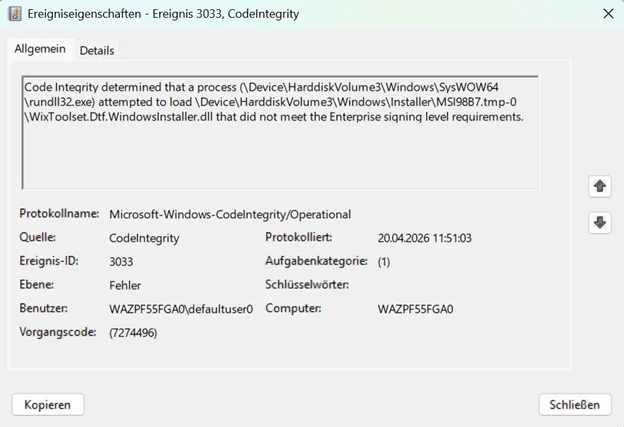
Task: Click the Protokolliert label
Action: click(x=298, y=237)
